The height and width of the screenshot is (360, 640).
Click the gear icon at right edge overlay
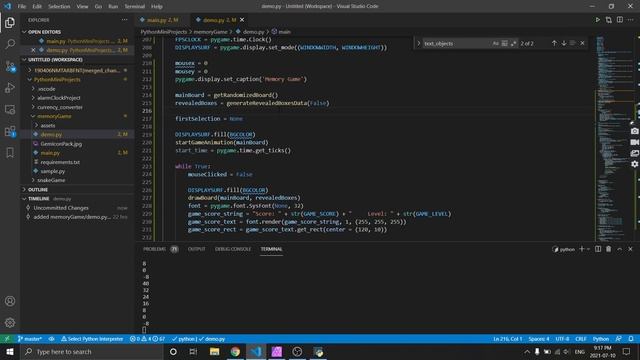click(634, 164)
